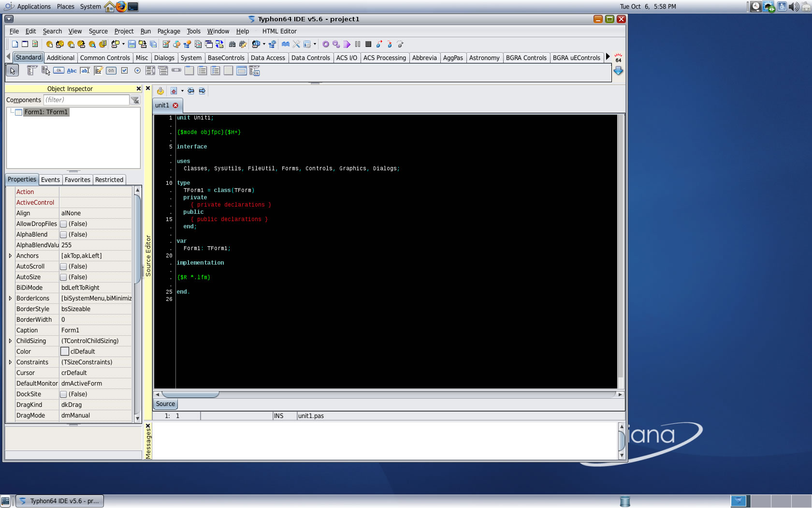812x508 pixels.
Task: Close the Object Inspector panel
Action: (x=139, y=89)
